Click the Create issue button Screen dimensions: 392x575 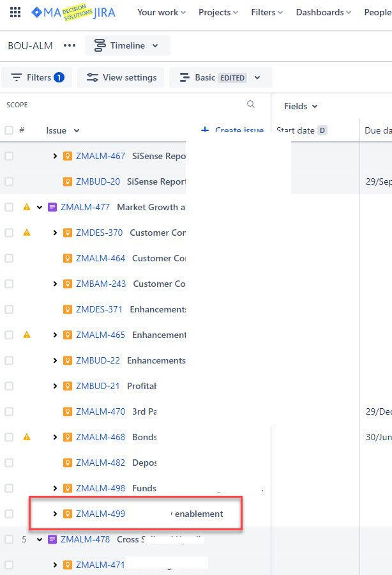pos(232,130)
